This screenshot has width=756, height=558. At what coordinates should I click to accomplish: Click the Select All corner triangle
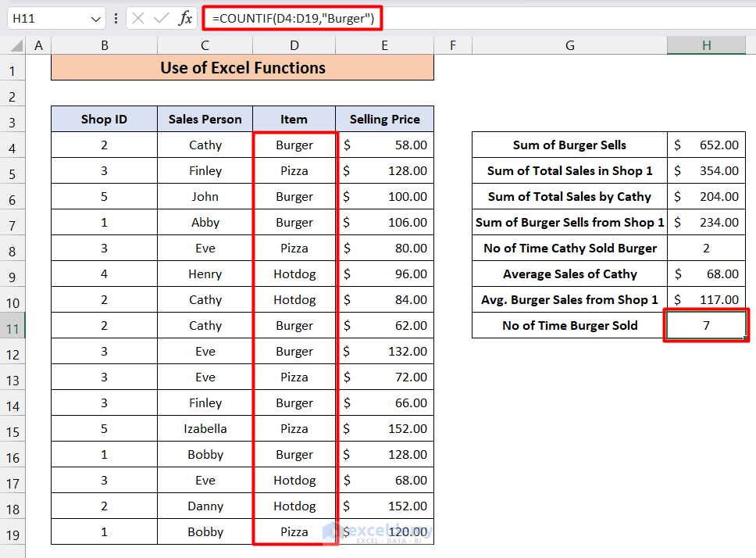(16, 46)
